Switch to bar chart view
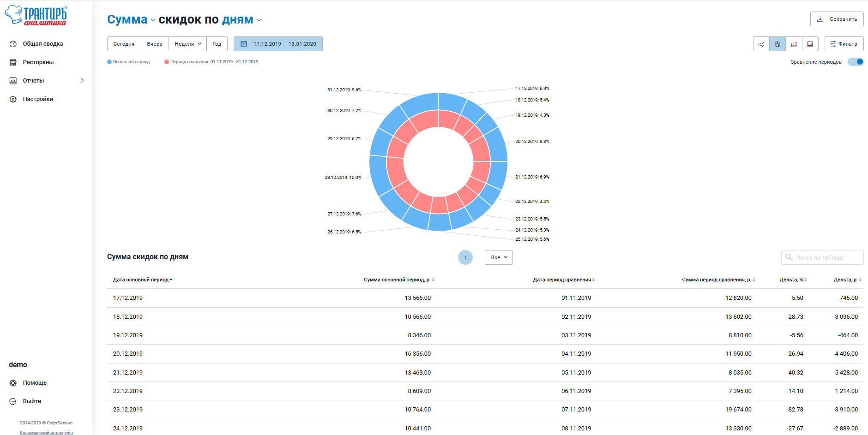This screenshot has width=868, height=435. (x=810, y=44)
